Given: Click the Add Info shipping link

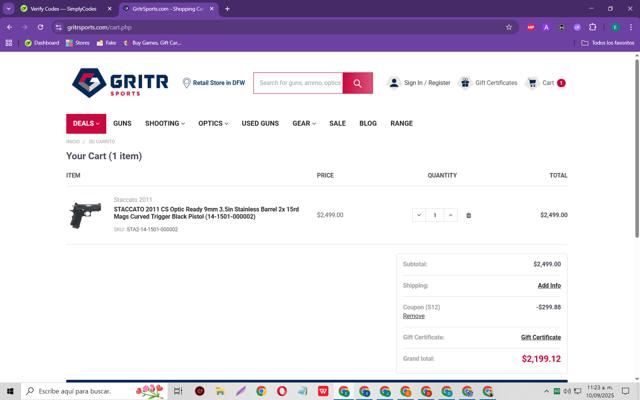Looking at the screenshot, I should coord(549,285).
